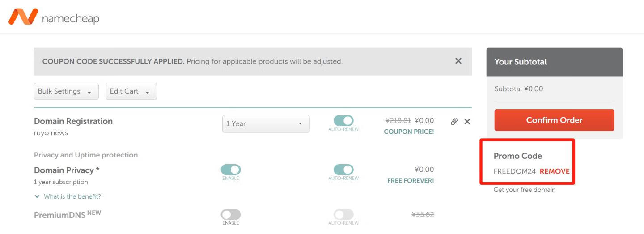The width and height of the screenshot is (644, 234).
Task: Toggle auto-renew for Domain Privacy
Action: coord(343,170)
